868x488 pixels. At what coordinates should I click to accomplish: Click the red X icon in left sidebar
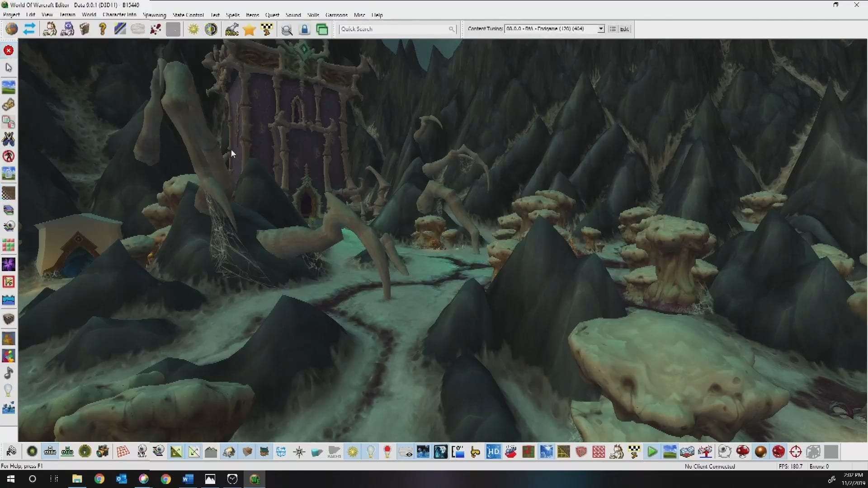pos(9,51)
